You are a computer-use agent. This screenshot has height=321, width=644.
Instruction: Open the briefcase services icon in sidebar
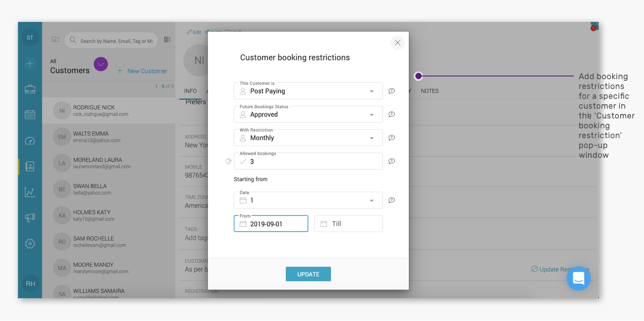coord(30,89)
